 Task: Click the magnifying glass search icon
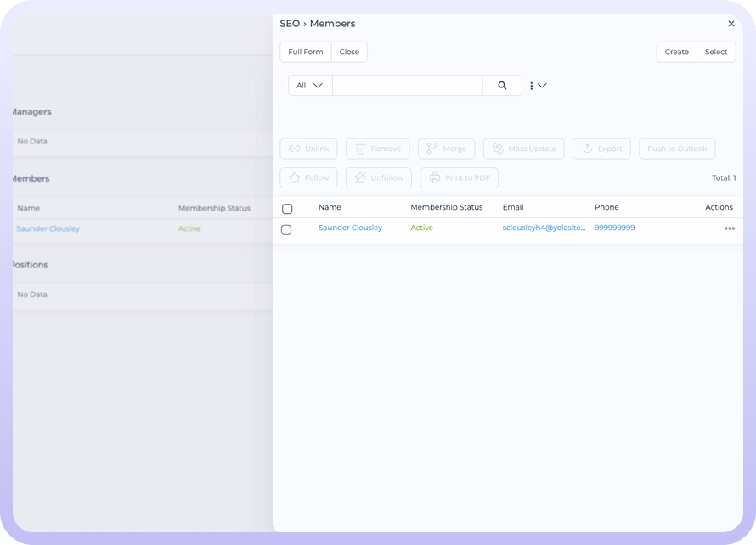502,86
